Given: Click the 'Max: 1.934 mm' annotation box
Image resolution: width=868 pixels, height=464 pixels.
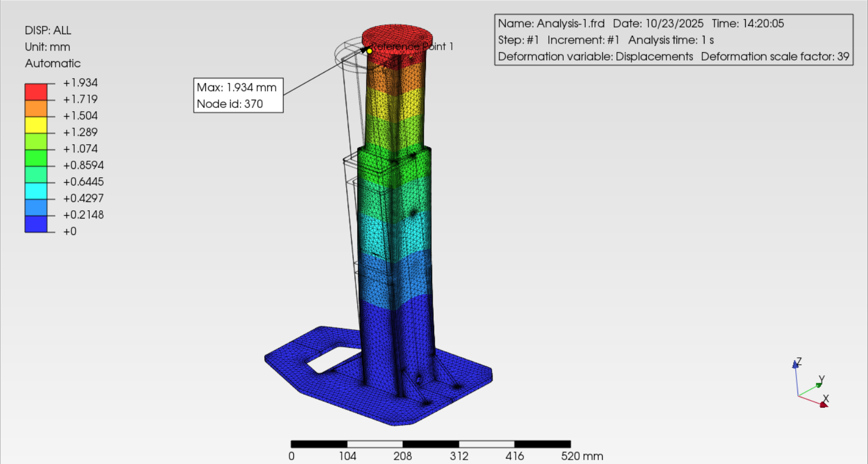Looking at the screenshot, I should point(238,88).
